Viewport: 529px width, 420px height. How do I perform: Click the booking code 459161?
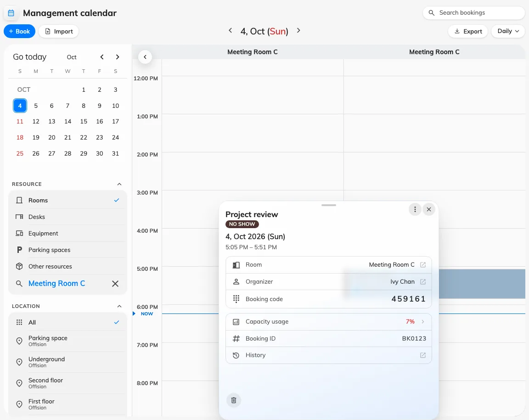pos(409,299)
